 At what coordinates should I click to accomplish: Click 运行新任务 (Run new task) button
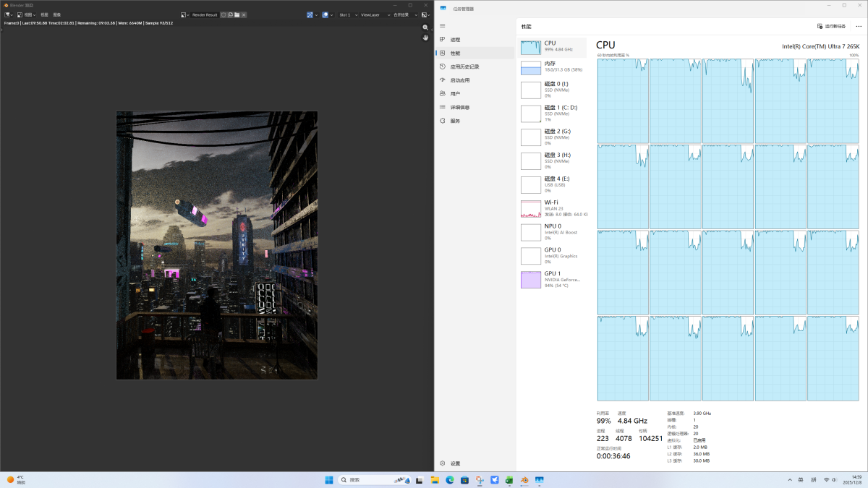pyautogui.click(x=832, y=26)
